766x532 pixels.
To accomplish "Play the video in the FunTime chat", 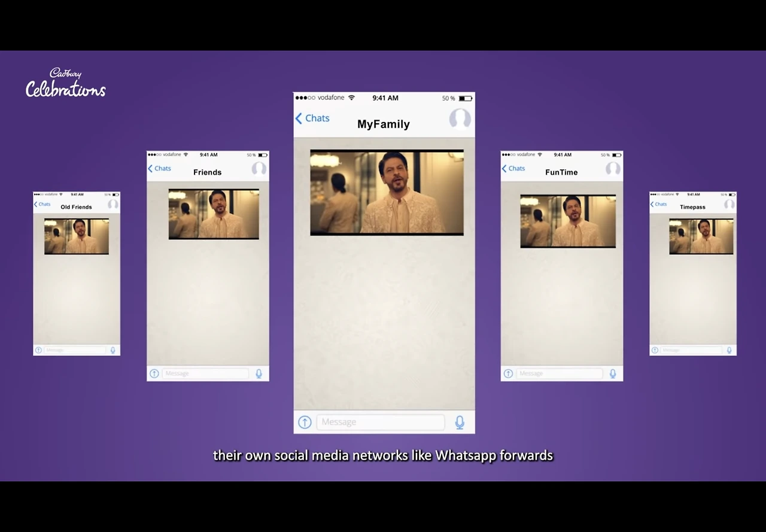I will (x=568, y=221).
